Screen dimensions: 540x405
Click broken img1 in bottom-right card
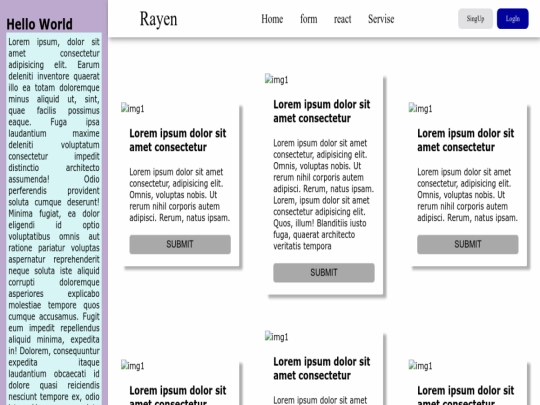pyautogui.click(x=420, y=365)
